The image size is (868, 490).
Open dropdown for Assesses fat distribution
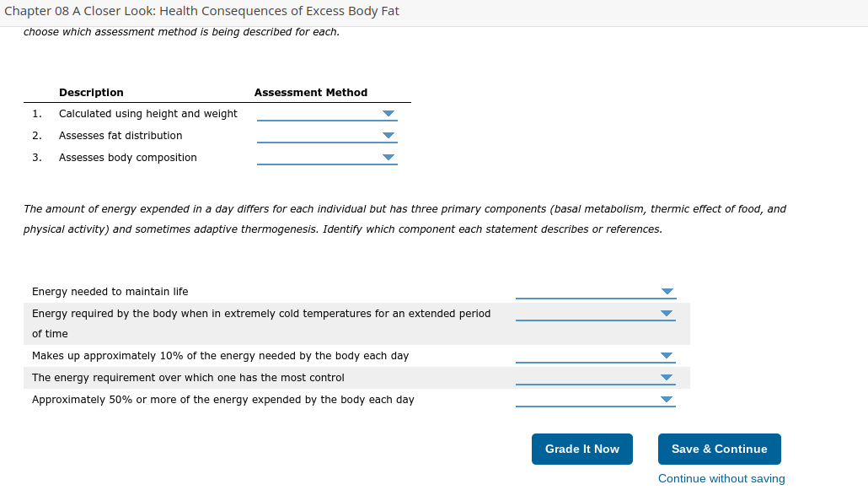pyautogui.click(x=327, y=136)
